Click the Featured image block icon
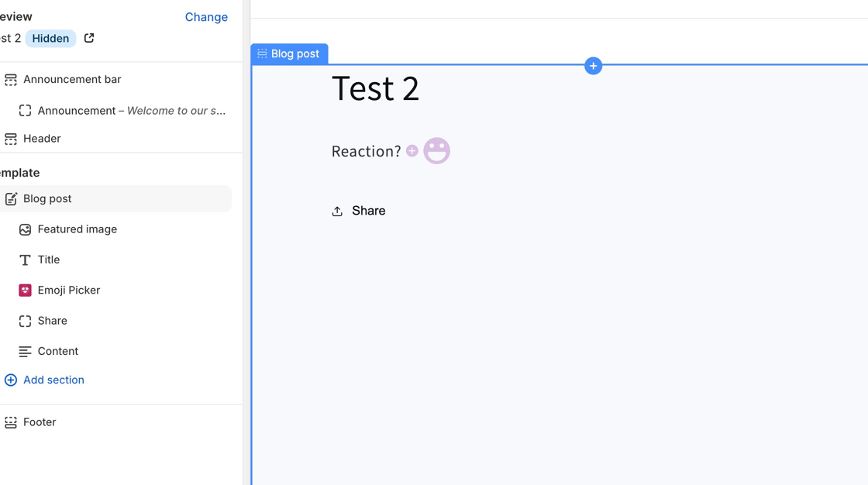Screen dimensions: 868x485 tap(25, 229)
